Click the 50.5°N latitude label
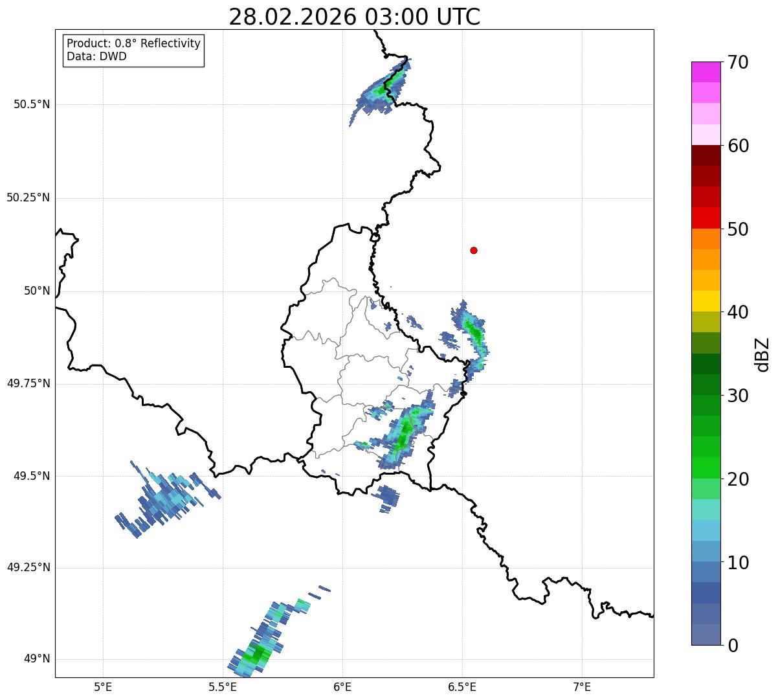 [29, 104]
